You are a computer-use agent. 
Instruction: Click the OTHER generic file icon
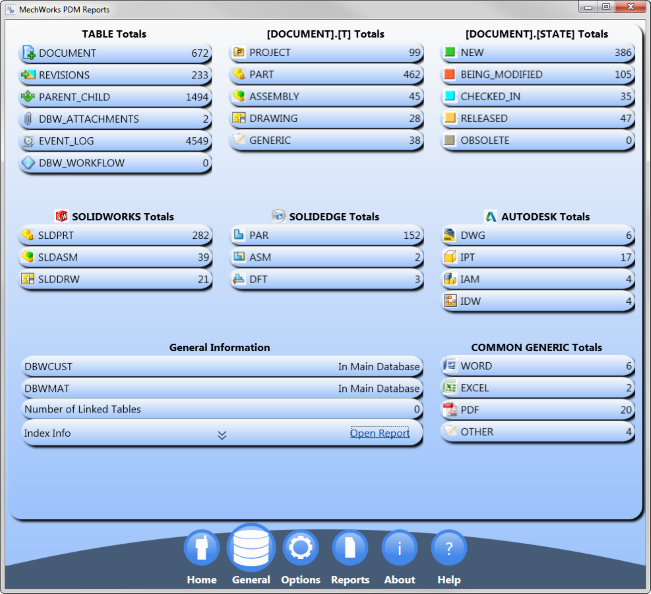(450, 431)
